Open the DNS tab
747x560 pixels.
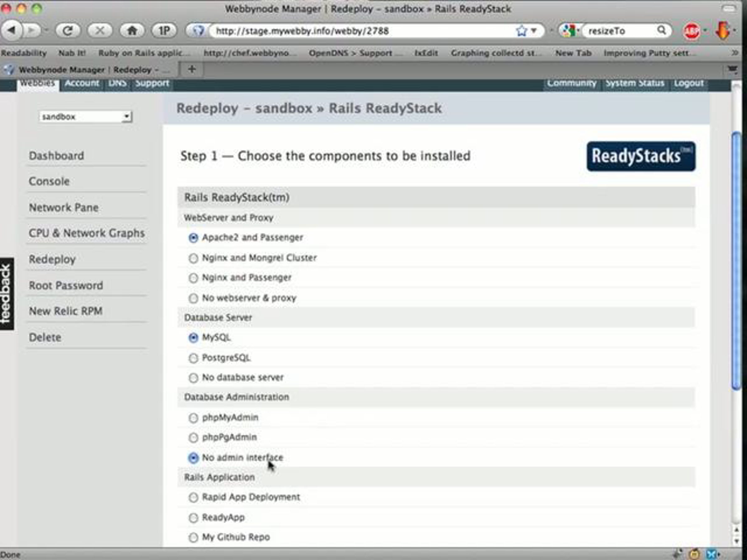tap(118, 83)
